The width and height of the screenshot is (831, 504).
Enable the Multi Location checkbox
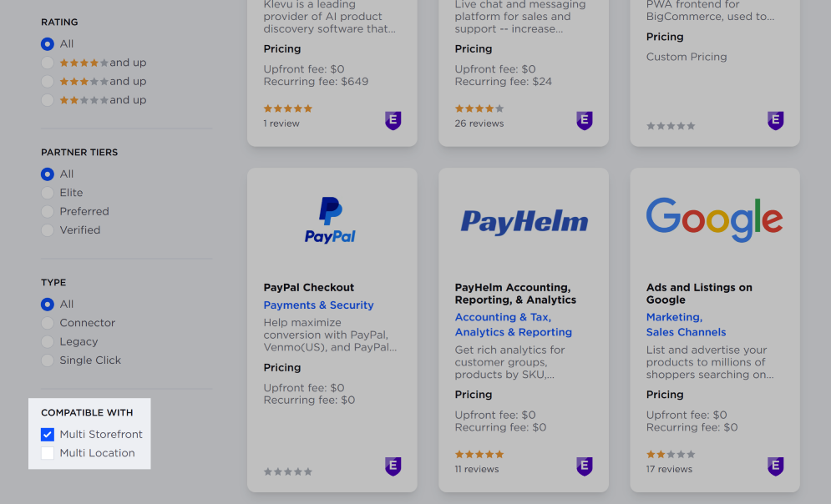click(48, 453)
